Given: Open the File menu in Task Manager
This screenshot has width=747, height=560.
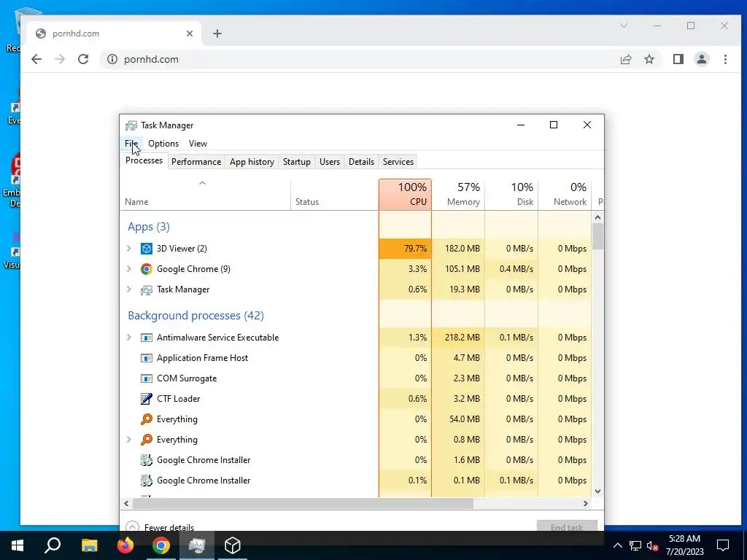Looking at the screenshot, I should pos(131,144).
